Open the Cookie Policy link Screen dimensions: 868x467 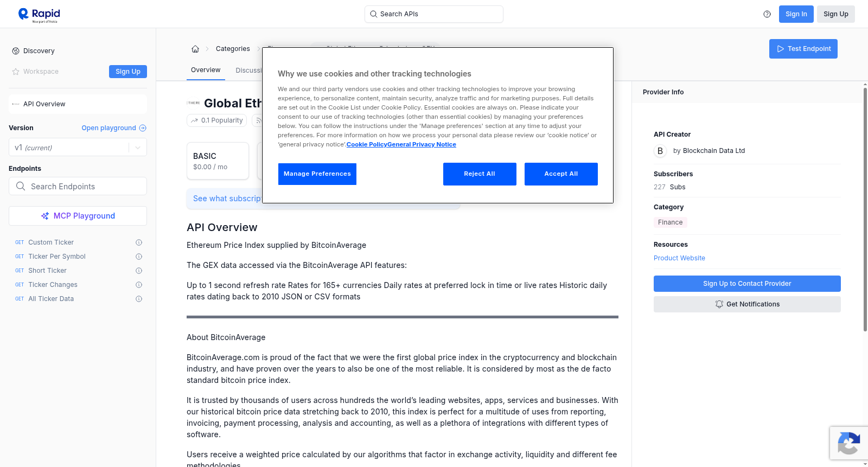(367, 144)
